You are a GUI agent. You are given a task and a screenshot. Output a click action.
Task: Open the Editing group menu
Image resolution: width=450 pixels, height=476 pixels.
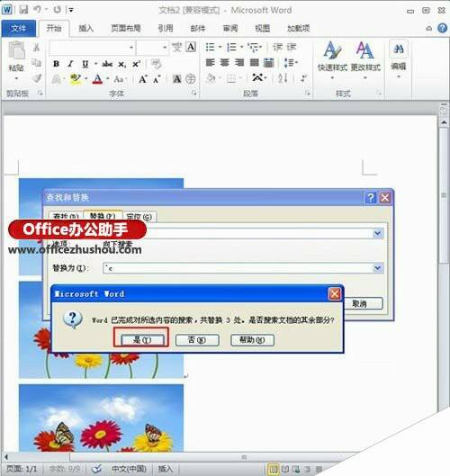click(x=399, y=59)
